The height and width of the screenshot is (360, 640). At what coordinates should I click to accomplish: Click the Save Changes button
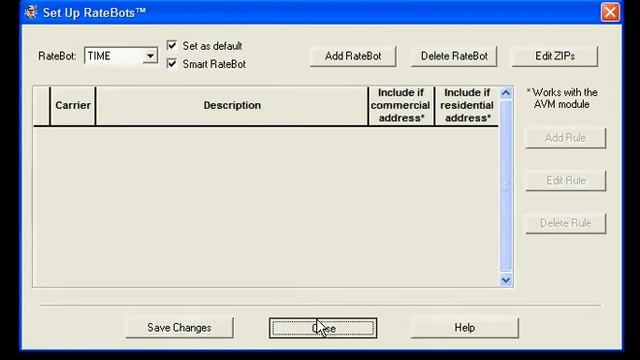[x=179, y=328]
